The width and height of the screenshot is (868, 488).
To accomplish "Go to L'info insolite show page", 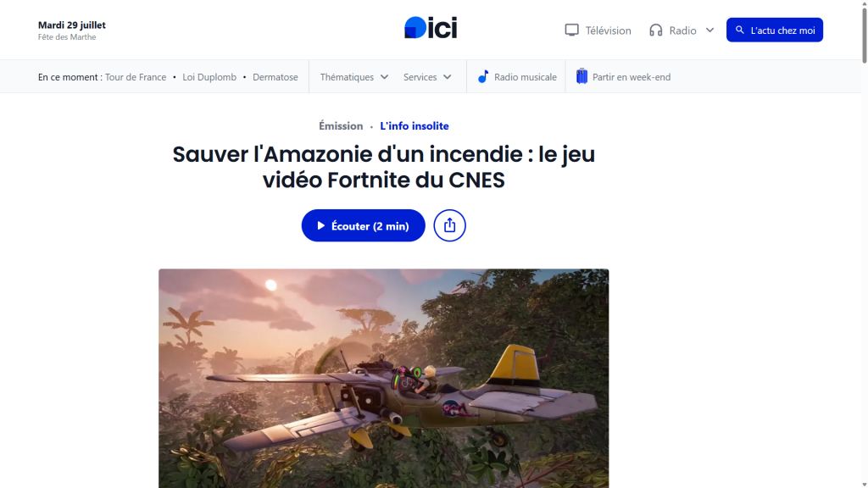I will 414,125.
